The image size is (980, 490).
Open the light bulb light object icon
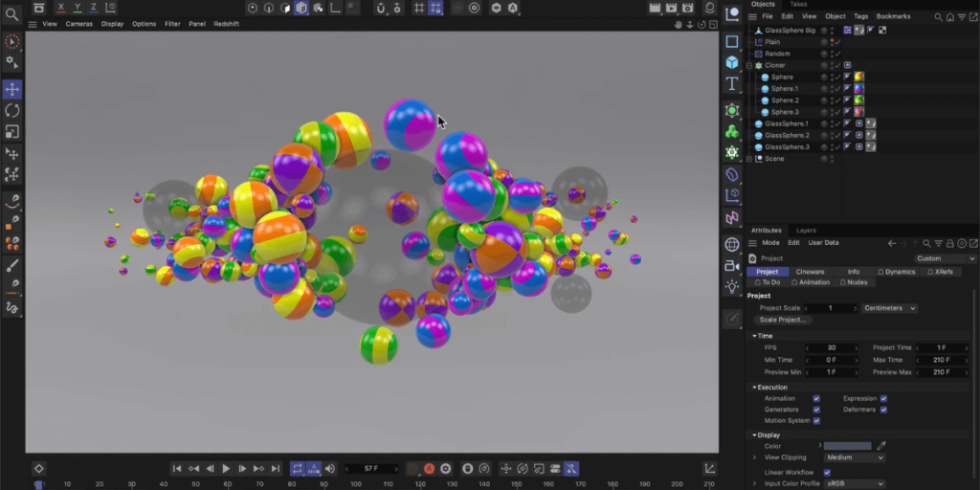pyautogui.click(x=732, y=286)
